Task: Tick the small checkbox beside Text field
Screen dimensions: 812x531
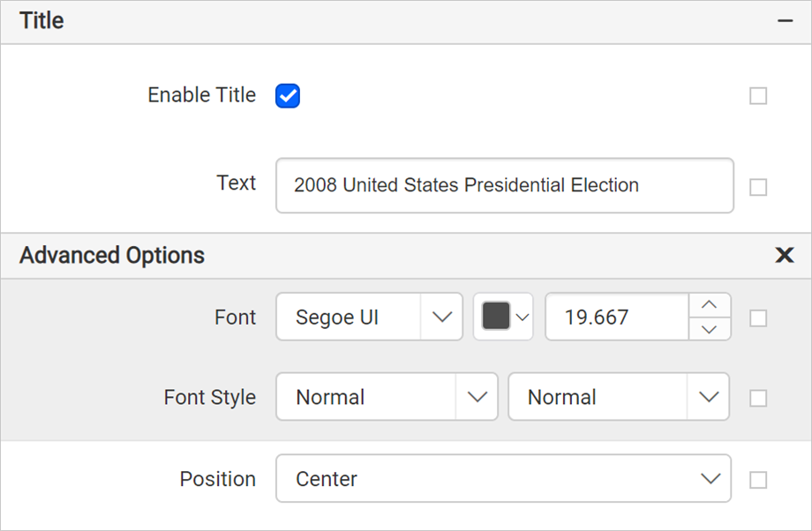Action: (758, 187)
